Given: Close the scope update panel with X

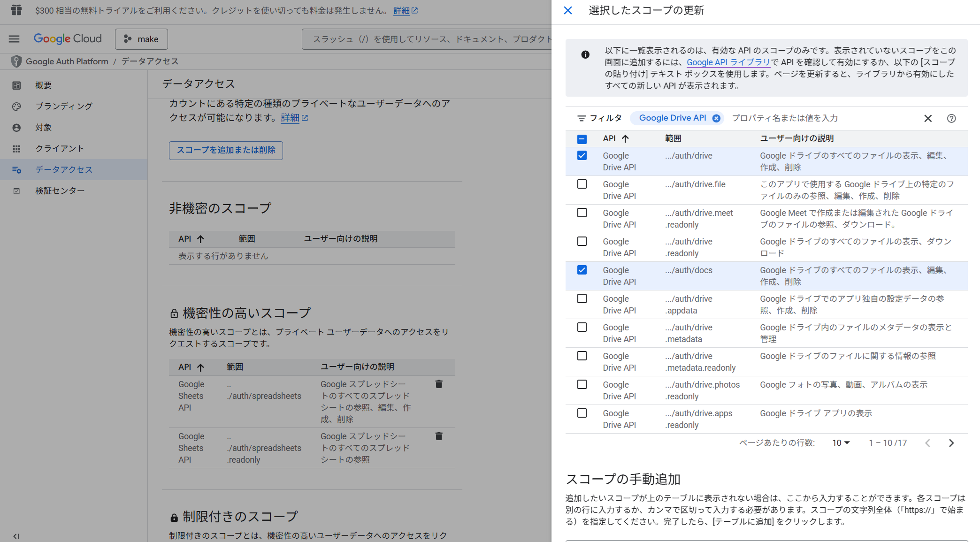Looking at the screenshot, I should tap(567, 10).
